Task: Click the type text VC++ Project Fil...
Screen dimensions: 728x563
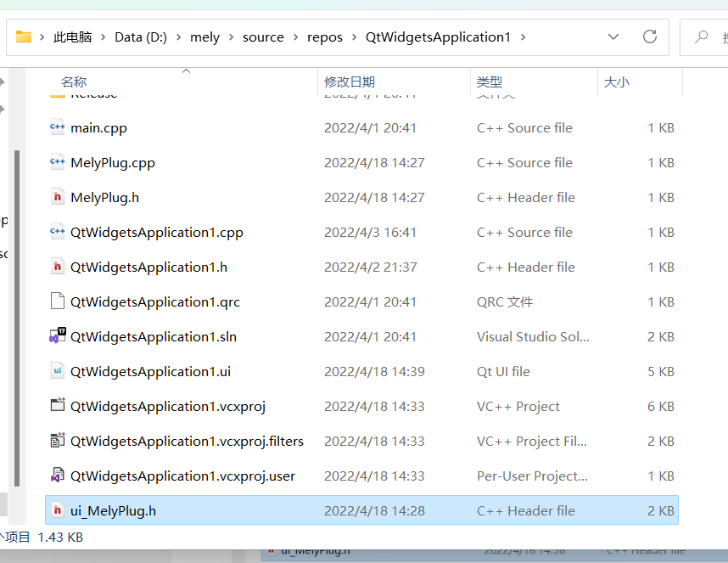Action: (532, 442)
